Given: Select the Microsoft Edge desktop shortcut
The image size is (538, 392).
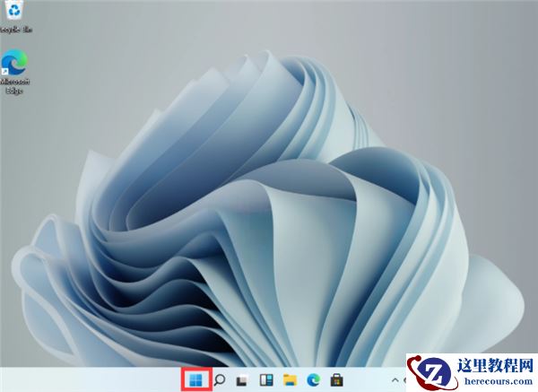Looking at the screenshot, I should tap(14, 72).
